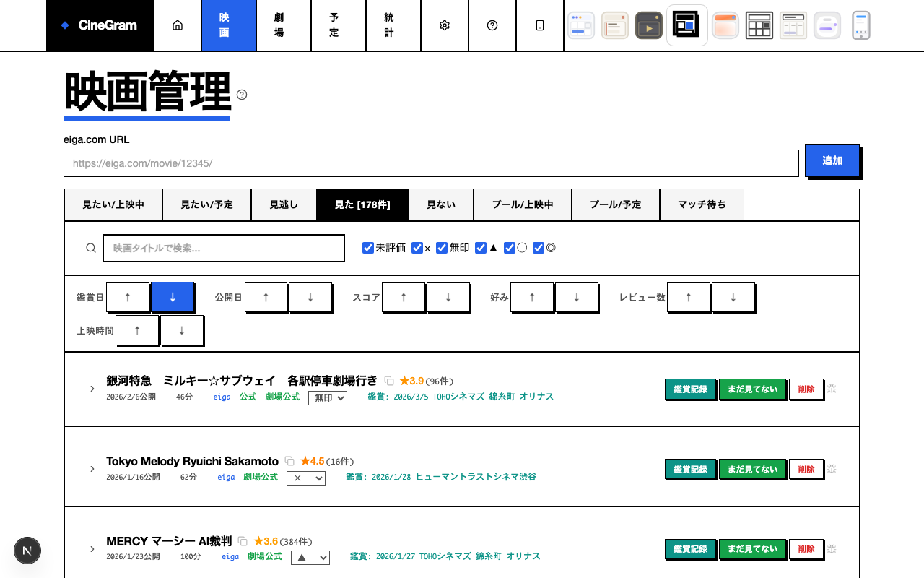Uncheck the 未評価 filter checkbox
924x578 pixels.
click(368, 248)
